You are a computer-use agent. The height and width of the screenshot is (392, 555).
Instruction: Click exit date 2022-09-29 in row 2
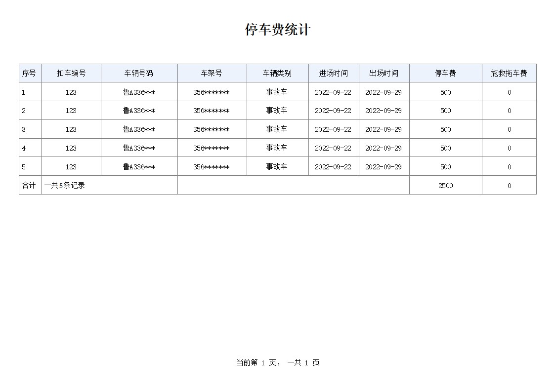(x=384, y=111)
